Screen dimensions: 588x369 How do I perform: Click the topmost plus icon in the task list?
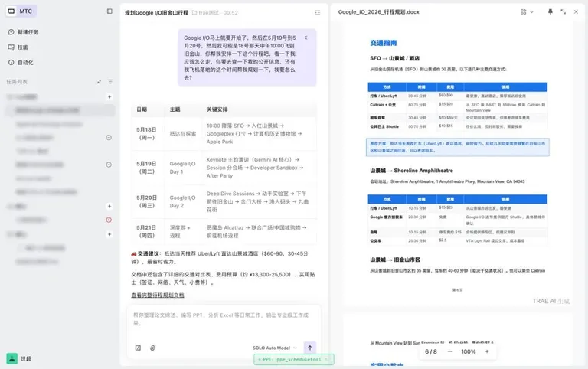(x=109, y=96)
